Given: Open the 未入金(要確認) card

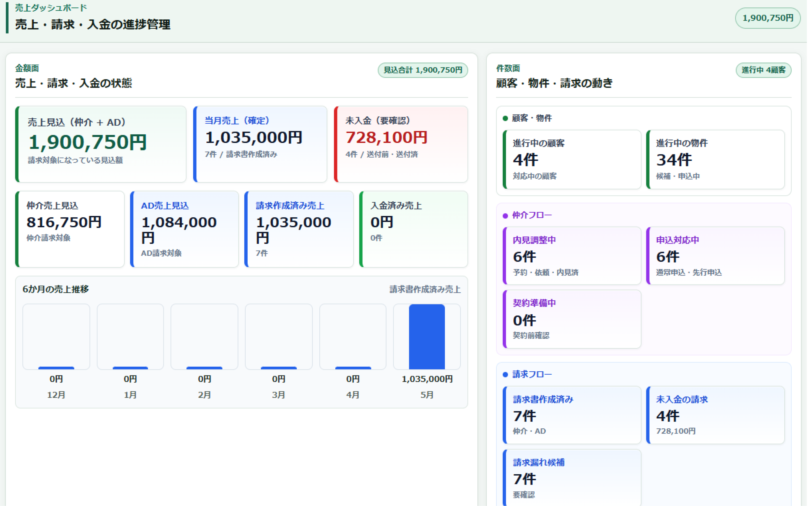Looking at the screenshot, I should tap(403, 145).
